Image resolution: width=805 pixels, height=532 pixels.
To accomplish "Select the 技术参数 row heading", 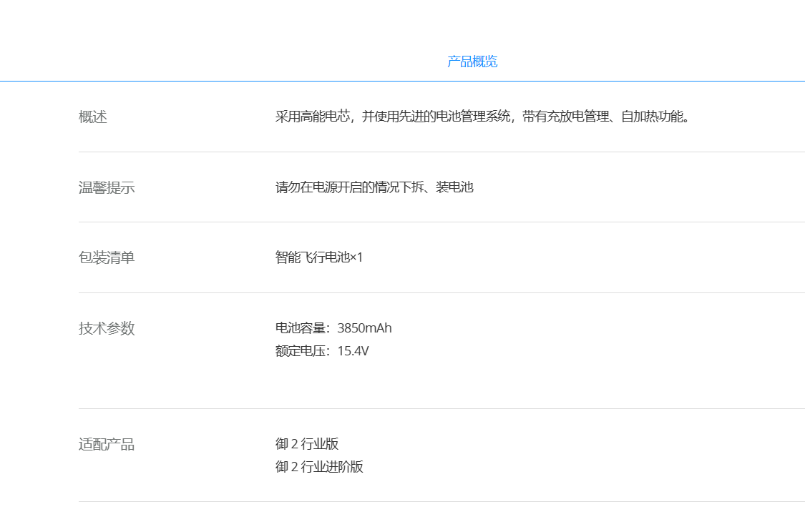I will [x=107, y=329].
